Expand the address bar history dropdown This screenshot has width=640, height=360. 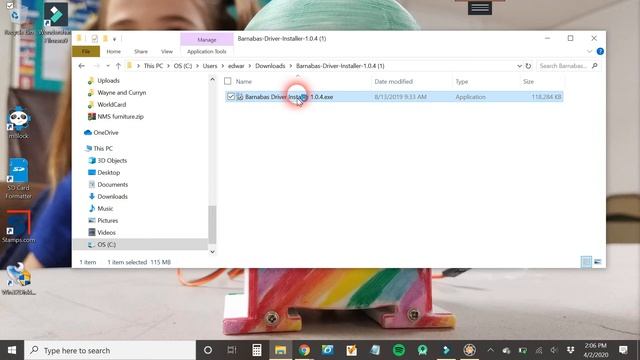coord(519,66)
